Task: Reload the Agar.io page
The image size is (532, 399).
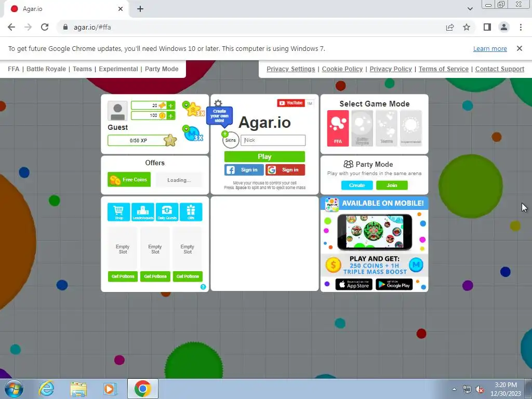Action: click(45, 27)
